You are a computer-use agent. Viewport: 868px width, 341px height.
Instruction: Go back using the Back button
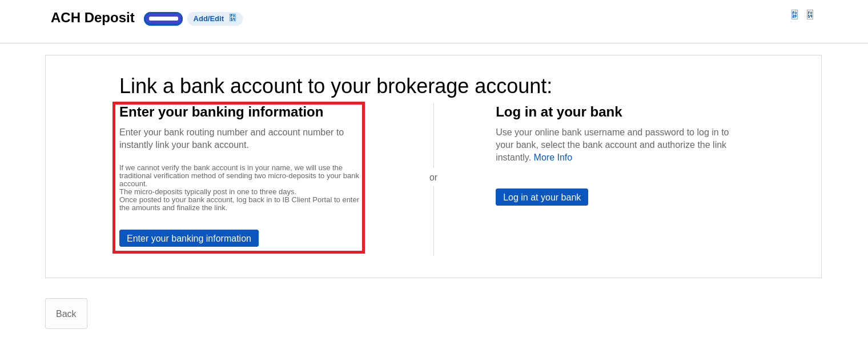66,314
